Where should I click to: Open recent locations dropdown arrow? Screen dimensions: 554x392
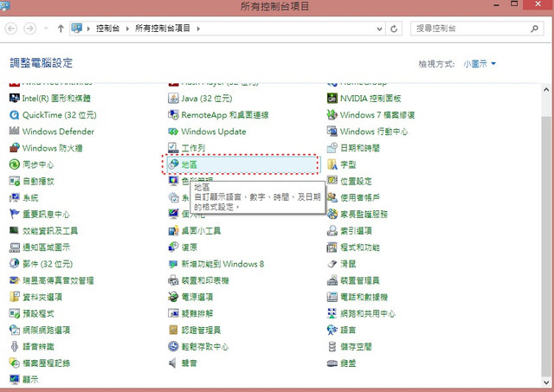point(46,29)
